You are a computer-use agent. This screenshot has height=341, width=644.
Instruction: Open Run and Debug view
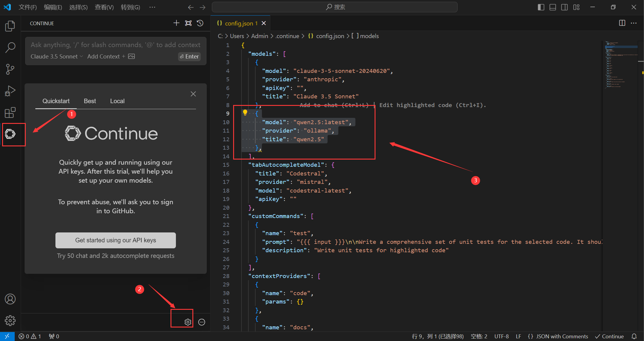pos(10,91)
